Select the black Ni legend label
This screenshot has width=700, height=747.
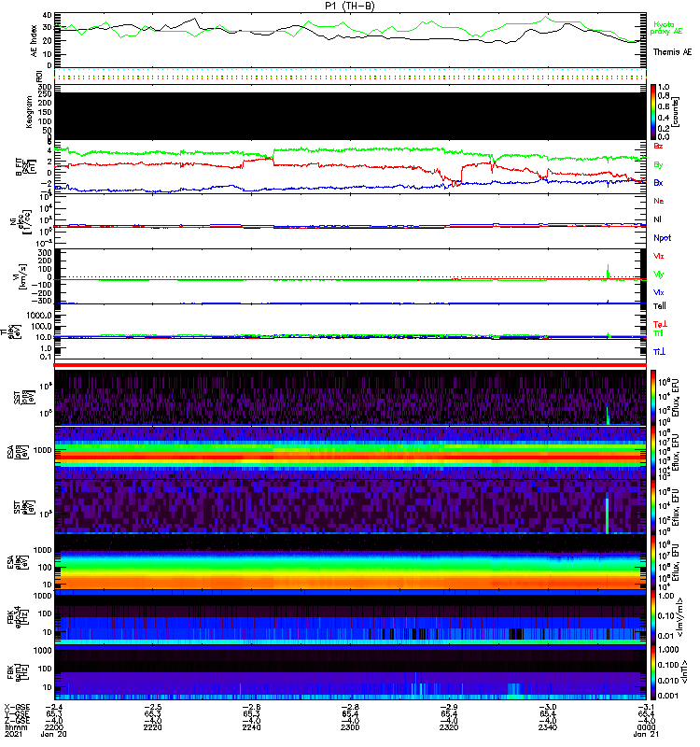pos(657,219)
